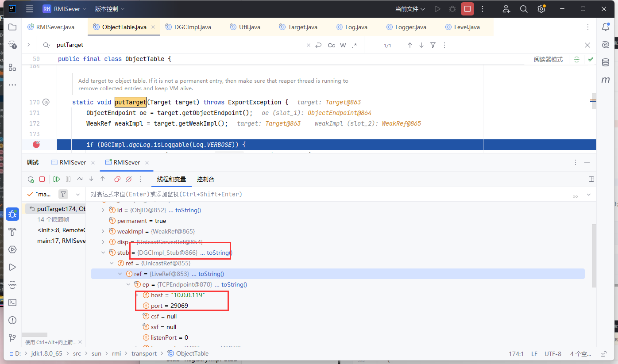Image resolution: width=618 pixels, height=364 pixels.
Task: Switch to the 控制台 console tab
Action: tap(205, 179)
